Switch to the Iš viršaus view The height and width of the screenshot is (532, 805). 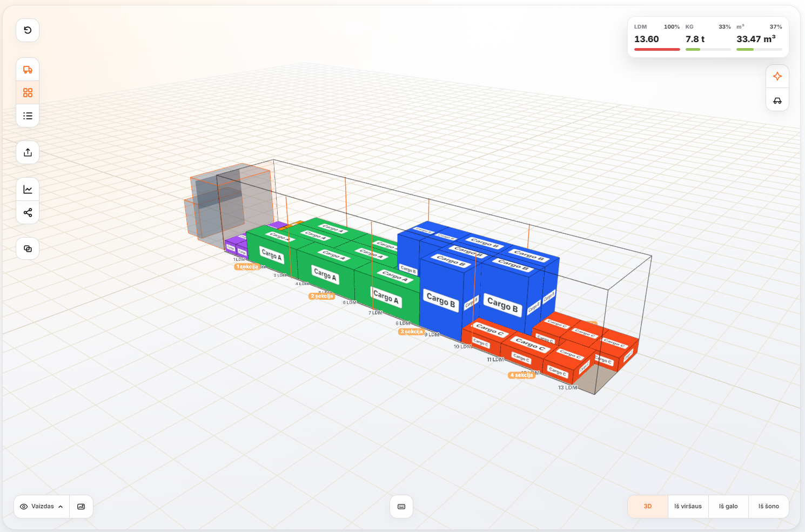pos(688,507)
